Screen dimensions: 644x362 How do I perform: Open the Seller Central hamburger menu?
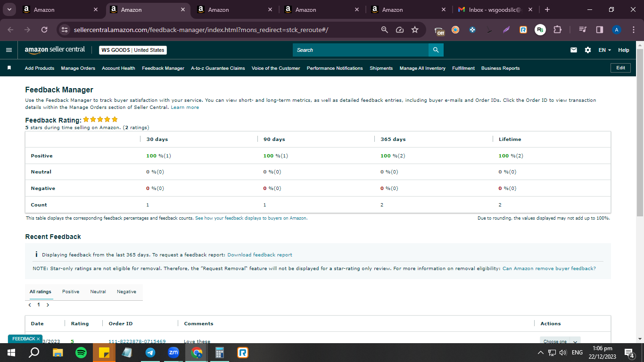point(9,50)
